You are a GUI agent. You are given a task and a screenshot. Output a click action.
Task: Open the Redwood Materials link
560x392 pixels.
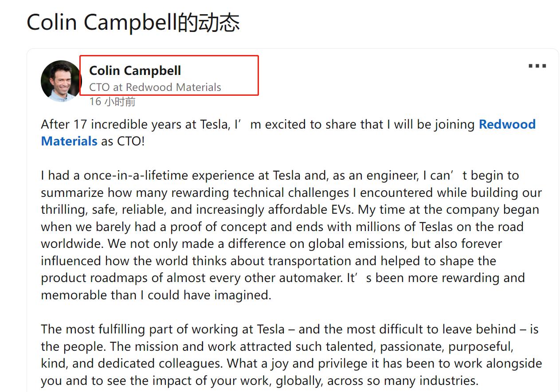[507, 125]
